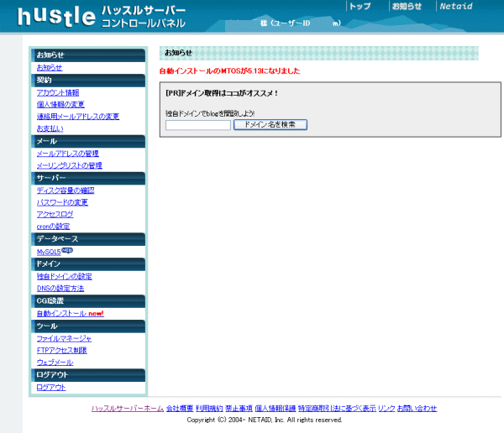Go to 個人情報の変更 page

tap(60, 104)
